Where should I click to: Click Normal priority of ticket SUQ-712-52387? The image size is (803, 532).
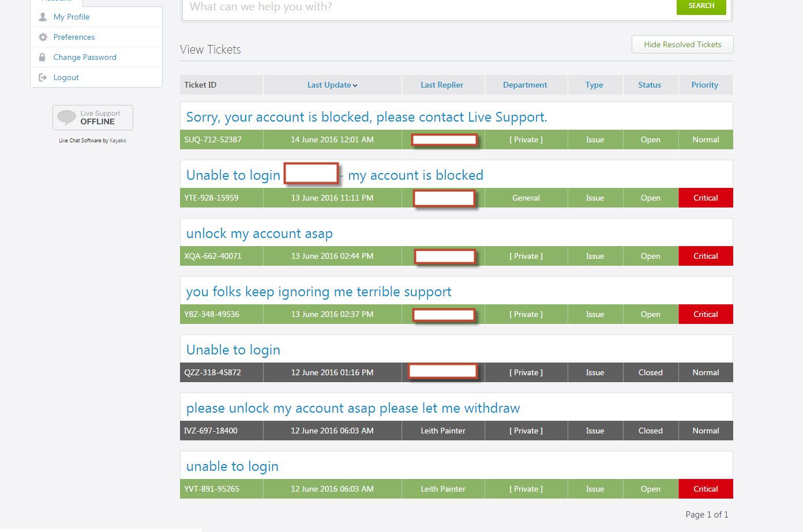[706, 139]
